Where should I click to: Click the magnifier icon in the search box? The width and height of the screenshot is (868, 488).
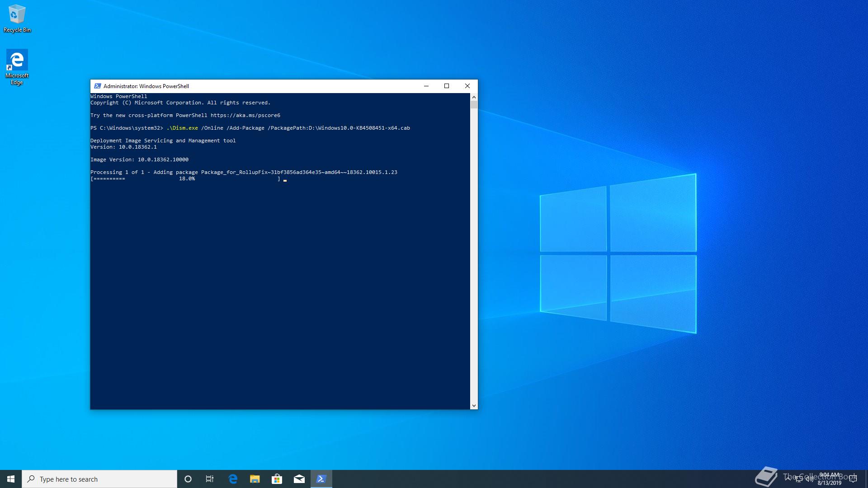32,479
